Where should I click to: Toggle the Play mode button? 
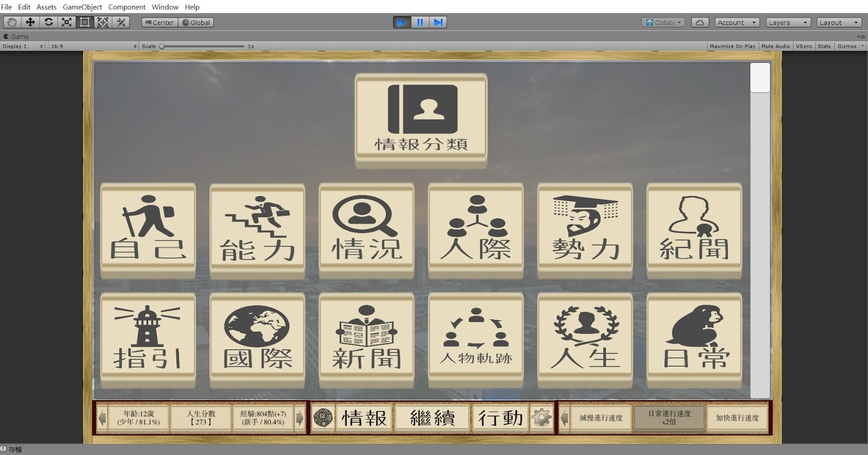tap(401, 22)
